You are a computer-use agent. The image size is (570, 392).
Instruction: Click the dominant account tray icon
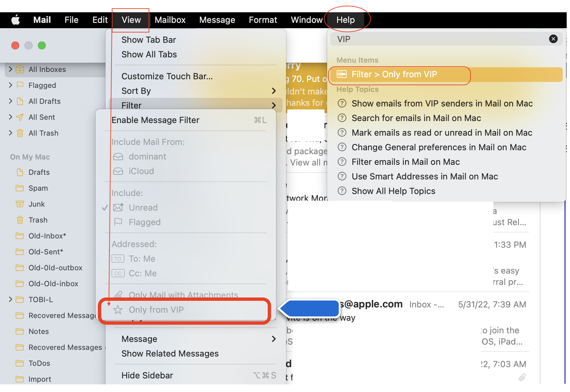pyautogui.click(x=118, y=157)
